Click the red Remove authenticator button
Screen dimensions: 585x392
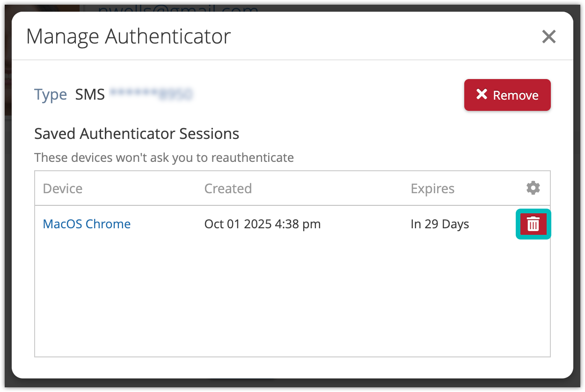click(x=507, y=95)
